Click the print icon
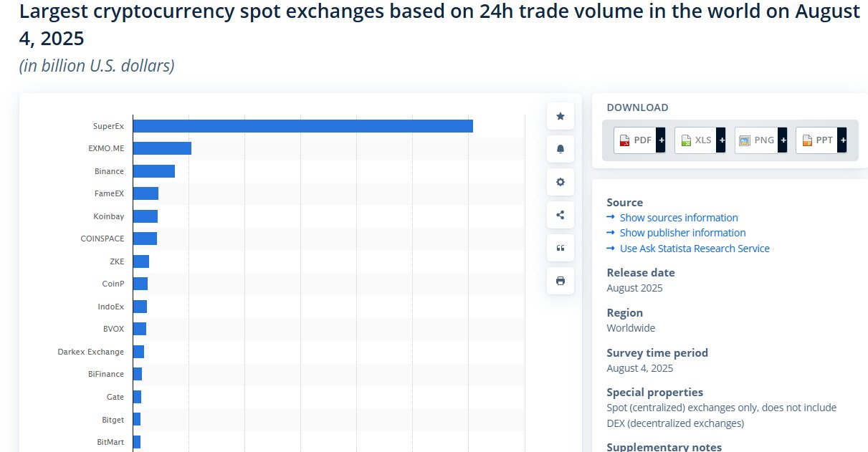Image resolution: width=868 pixels, height=452 pixels. [561, 281]
